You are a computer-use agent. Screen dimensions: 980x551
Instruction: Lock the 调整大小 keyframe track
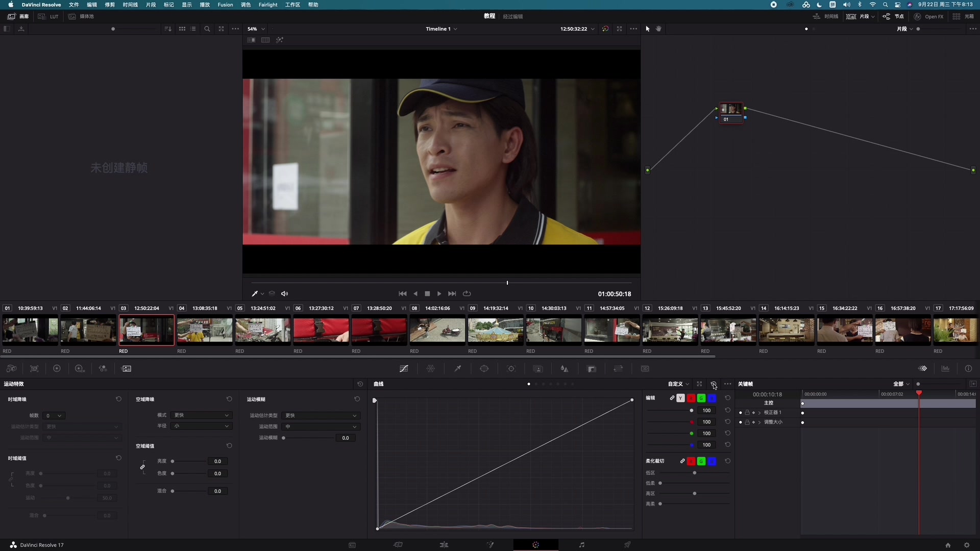[747, 422]
